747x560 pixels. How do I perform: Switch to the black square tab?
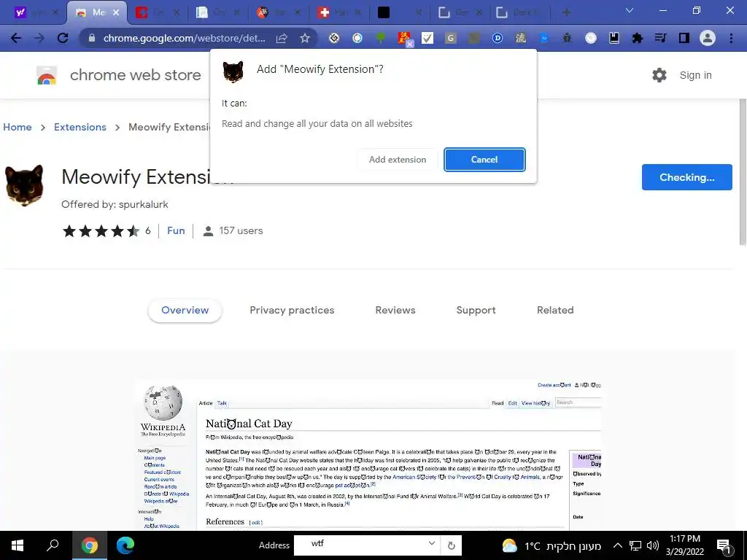coord(398,12)
